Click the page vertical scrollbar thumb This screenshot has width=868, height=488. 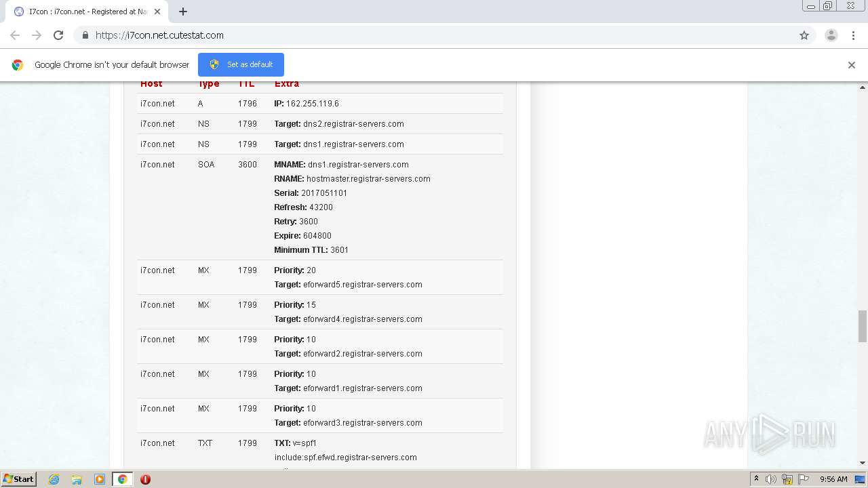pos(863,327)
